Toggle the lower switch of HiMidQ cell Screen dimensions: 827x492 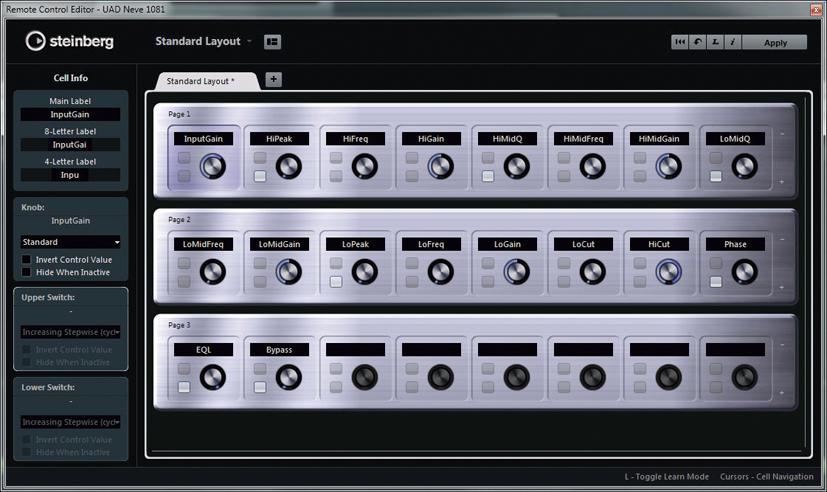(x=488, y=176)
